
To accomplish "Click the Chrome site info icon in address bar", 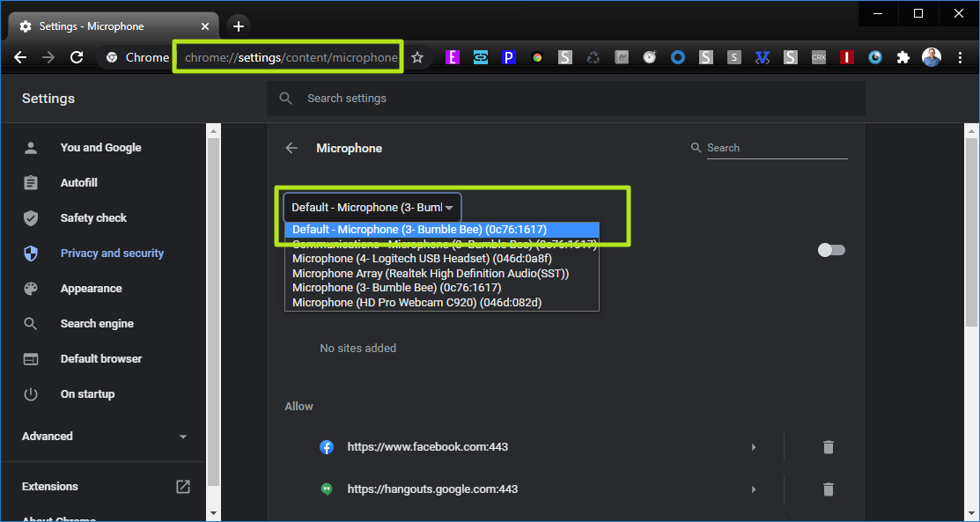I will (112, 57).
